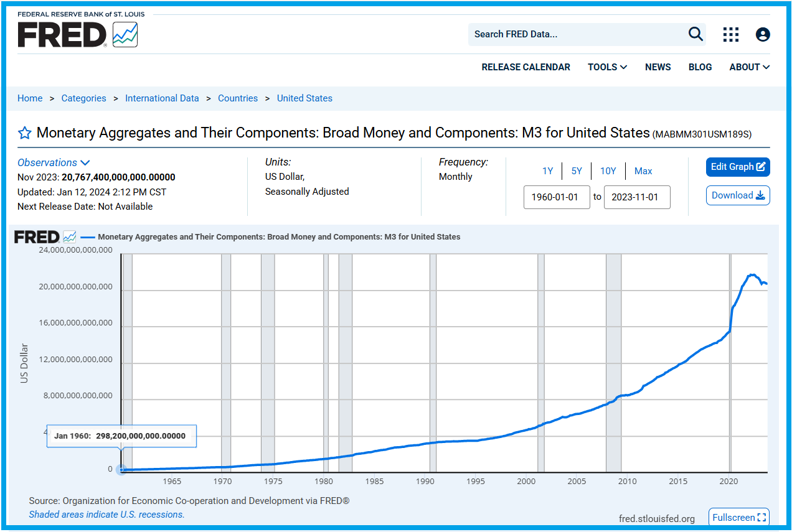Open the International Data breadcrumb link
The image size is (792, 532).
[162, 98]
